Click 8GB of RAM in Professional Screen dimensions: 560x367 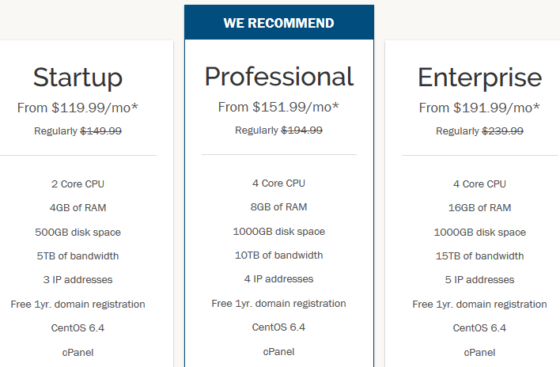tap(279, 207)
